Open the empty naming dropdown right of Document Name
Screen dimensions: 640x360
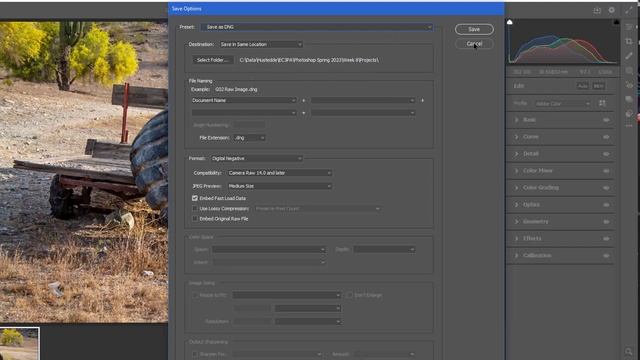(x=363, y=100)
